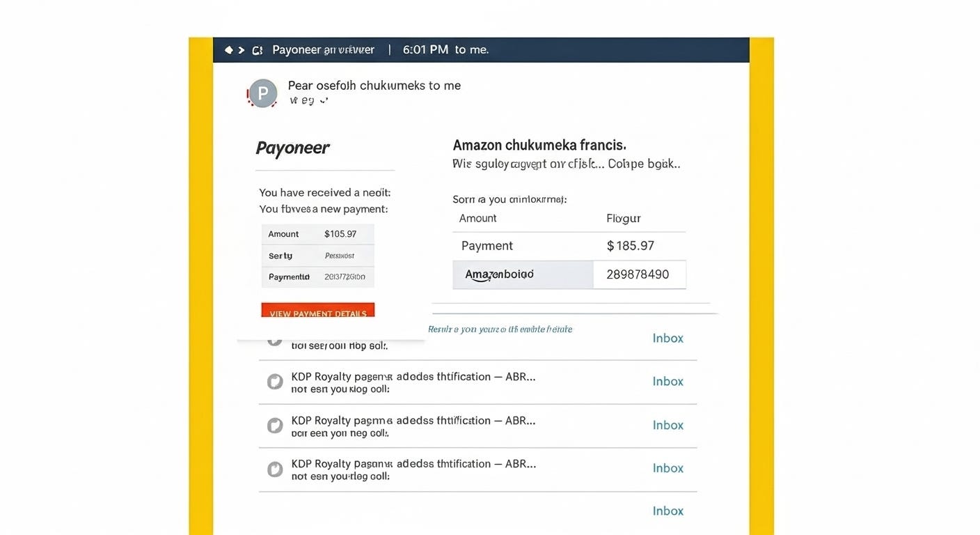Click Inbox label on first KDP Royalty row
The image size is (980, 535).
(x=667, y=381)
